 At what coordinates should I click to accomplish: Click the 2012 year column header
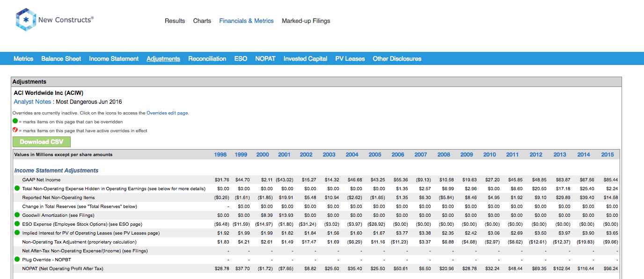536,155
